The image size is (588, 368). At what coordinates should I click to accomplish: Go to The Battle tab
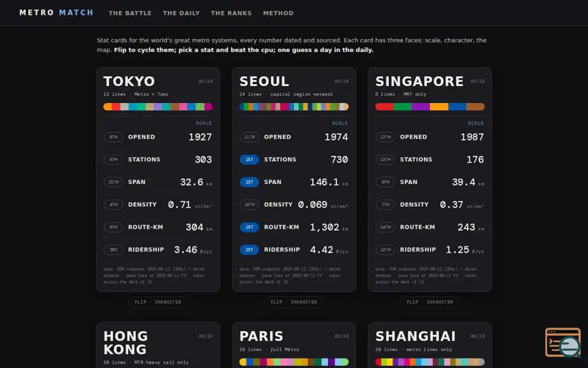pos(130,13)
